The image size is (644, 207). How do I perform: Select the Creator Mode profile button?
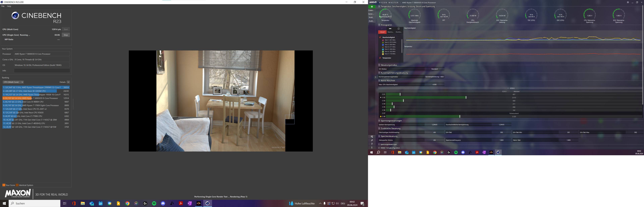click(x=371, y=11)
